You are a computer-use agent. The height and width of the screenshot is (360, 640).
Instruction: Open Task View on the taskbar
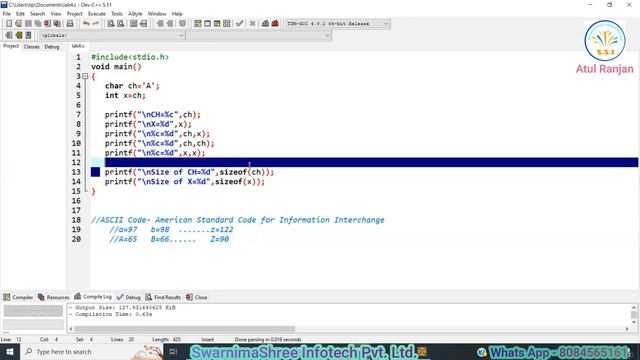point(173,351)
